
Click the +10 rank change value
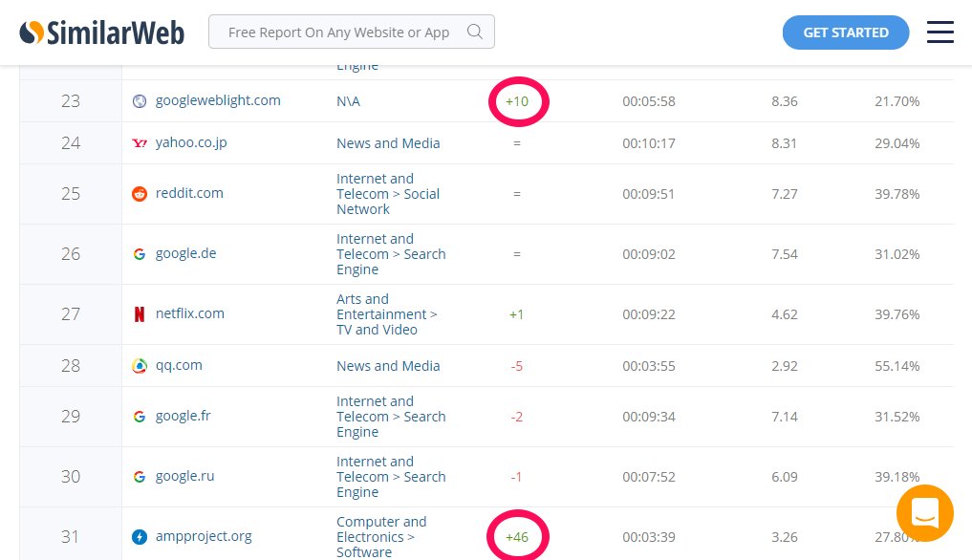(x=517, y=101)
